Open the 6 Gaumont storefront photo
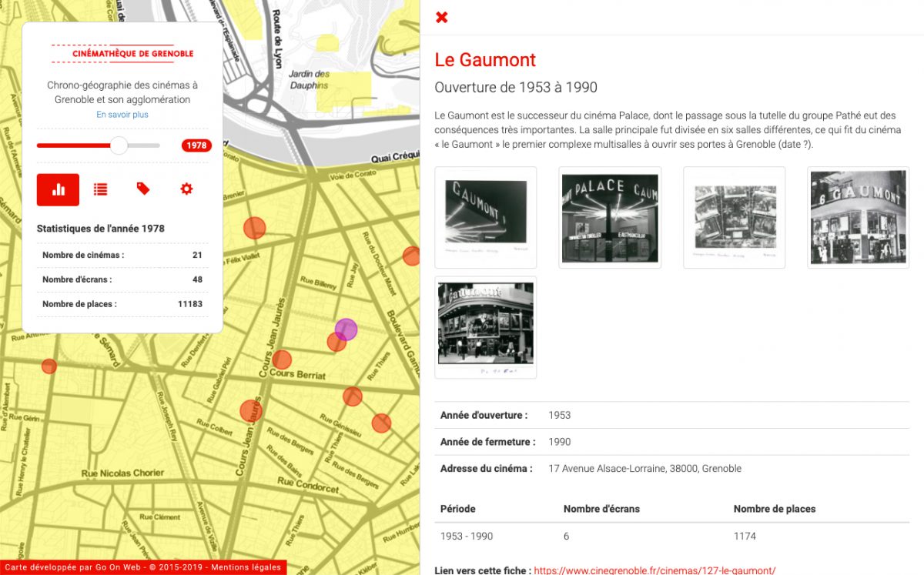The width and height of the screenshot is (924, 575). click(x=858, y=217)
